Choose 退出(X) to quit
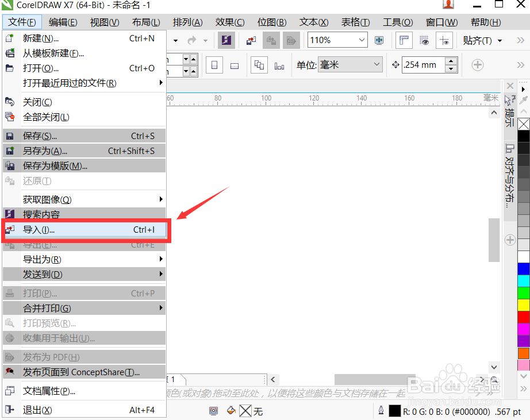Screen dimensions: 530x420 [84, 410]
